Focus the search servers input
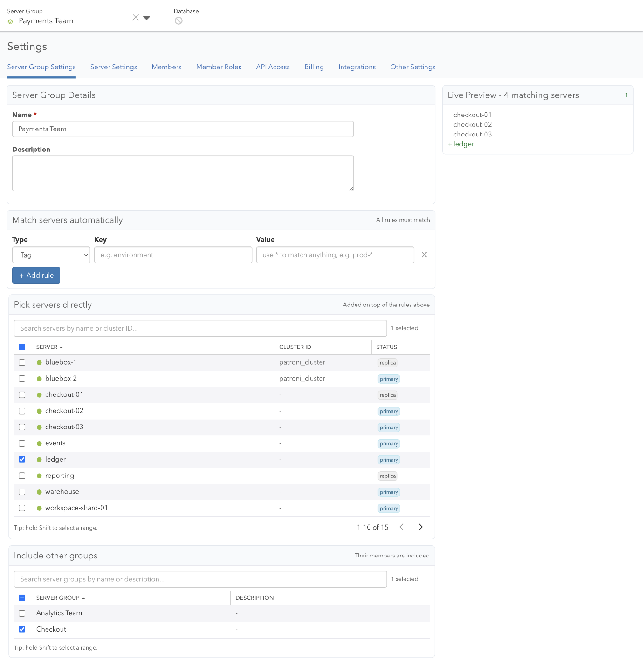 coord(200,328)
